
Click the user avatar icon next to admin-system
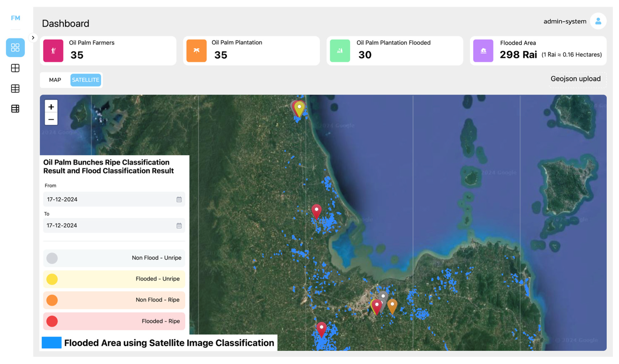[598, 21]
